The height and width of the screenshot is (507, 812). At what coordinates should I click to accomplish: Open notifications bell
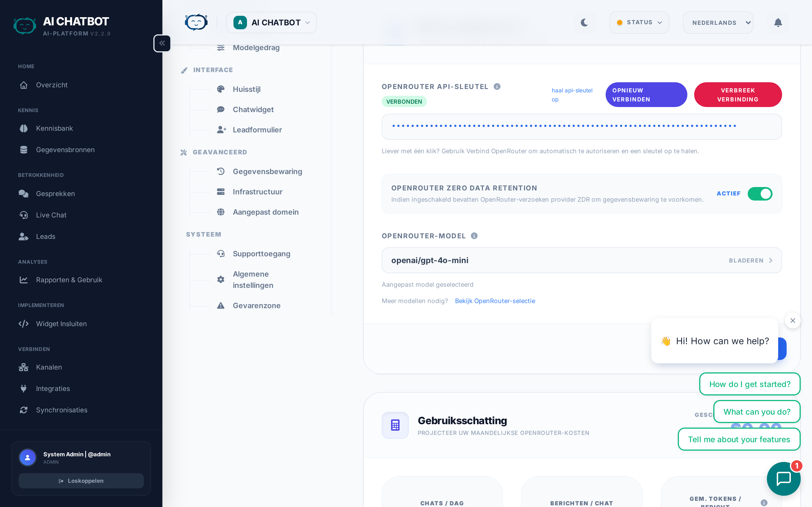[778, 23]
